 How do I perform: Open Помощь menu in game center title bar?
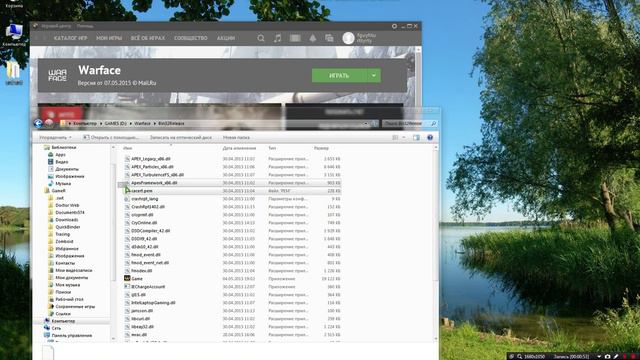click(x=85, y=26)
